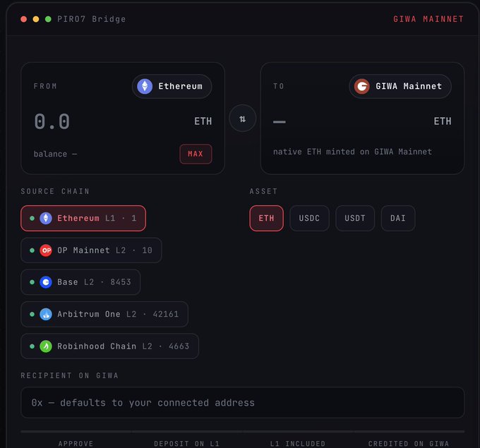
Task: Click the APPROVE step label
Action: (76, 444)
